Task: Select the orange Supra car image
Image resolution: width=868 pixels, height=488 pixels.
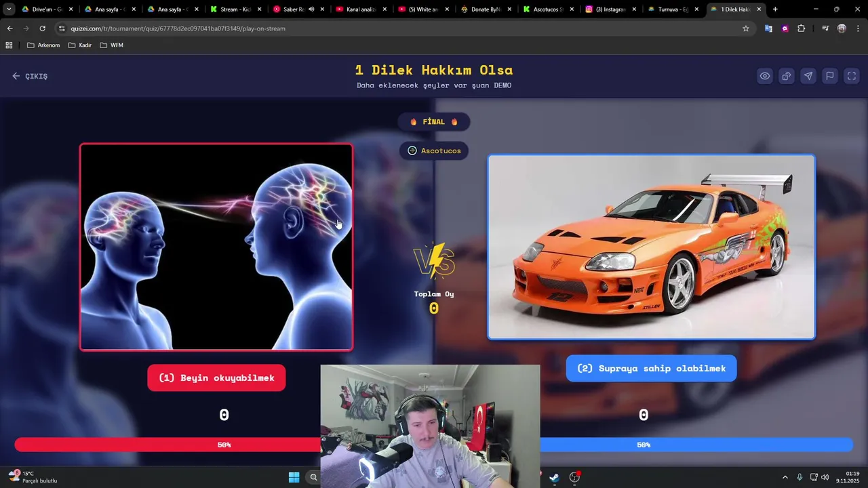Action: 651,247
